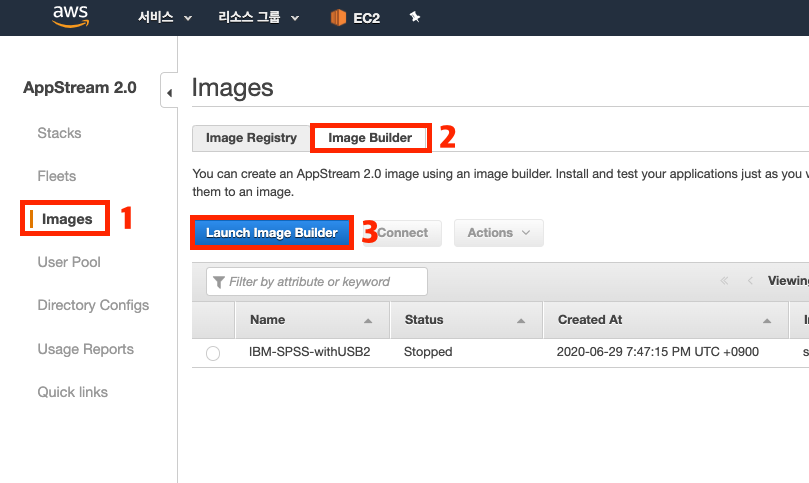Switch to Image Registry tab
This screenshot has height=483, width=809.
[x=251, y=138]
